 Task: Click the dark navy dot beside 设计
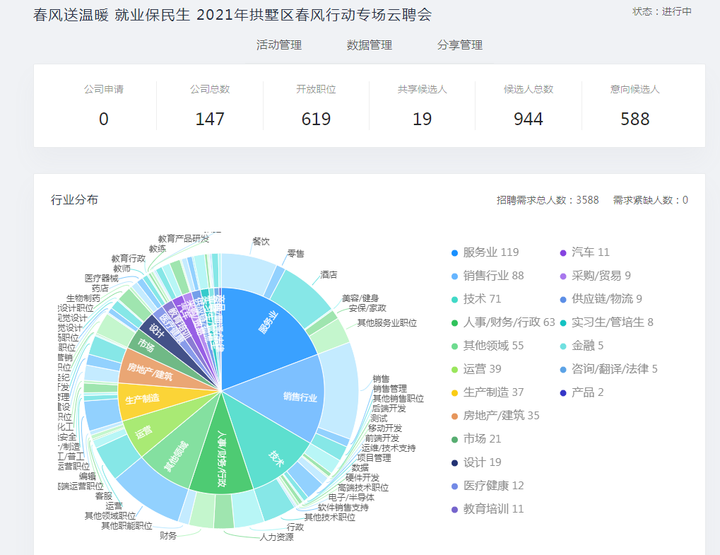tap(455, 462)
